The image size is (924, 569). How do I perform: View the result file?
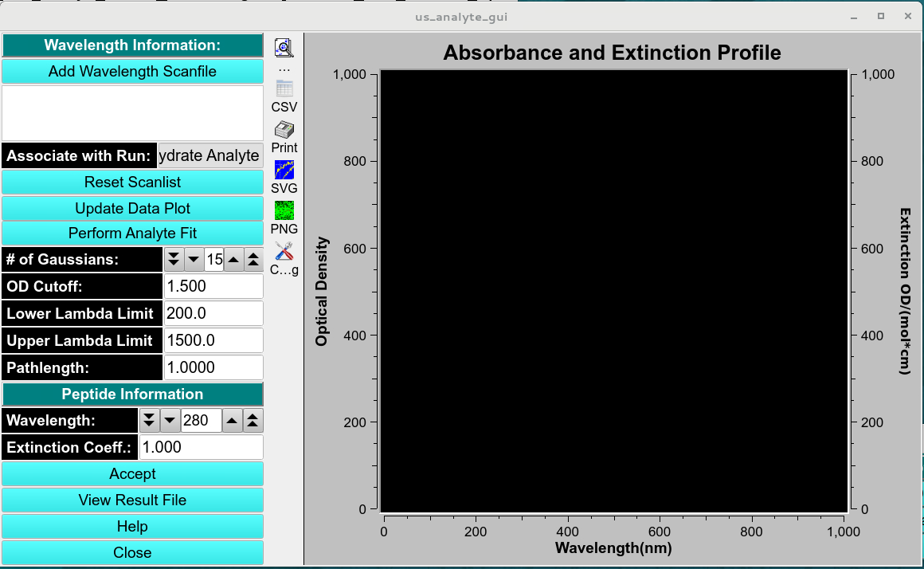[x=132, y=500]
